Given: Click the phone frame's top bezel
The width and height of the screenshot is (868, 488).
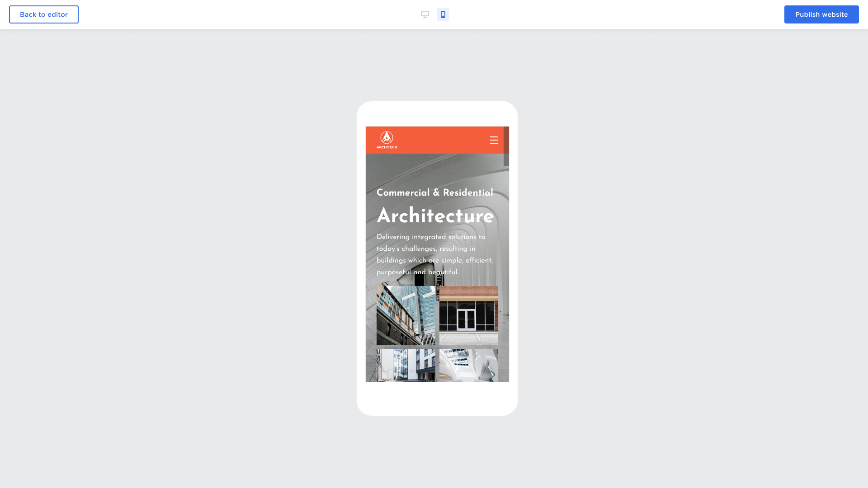Looking at the screenshot, I should 437,114.
